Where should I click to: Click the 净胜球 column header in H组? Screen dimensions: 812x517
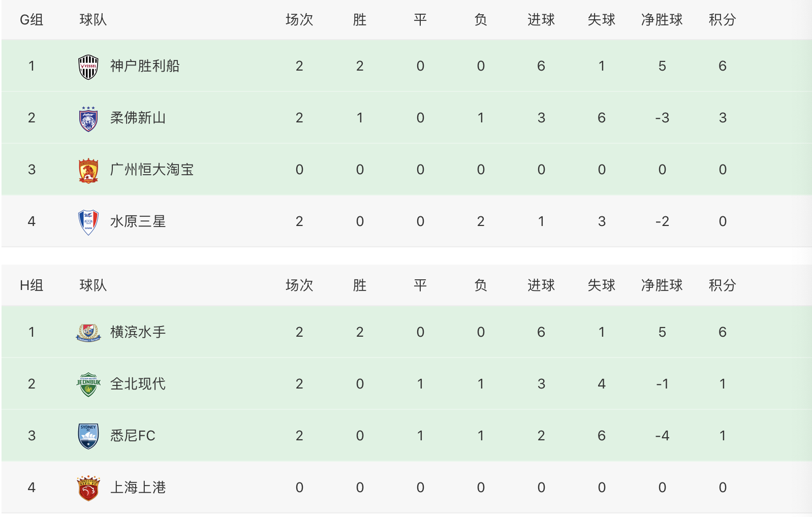[x=662, y=285]
